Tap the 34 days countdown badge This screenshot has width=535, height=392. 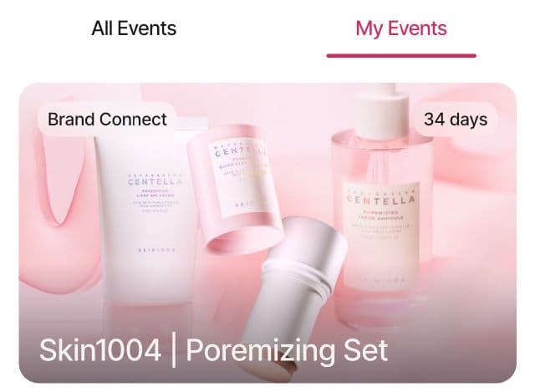456,120
